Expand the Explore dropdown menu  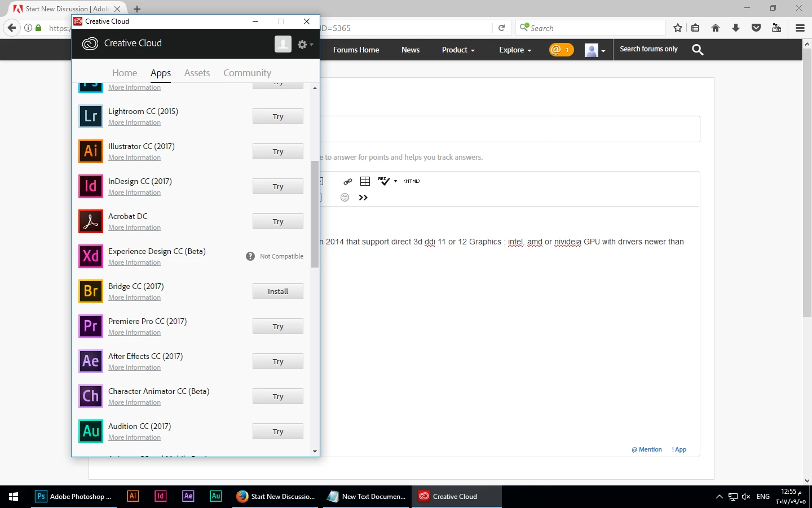[515, 50]
